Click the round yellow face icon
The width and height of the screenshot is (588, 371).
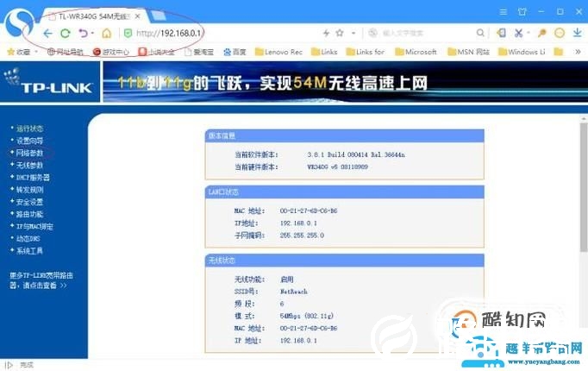(560, 33)
